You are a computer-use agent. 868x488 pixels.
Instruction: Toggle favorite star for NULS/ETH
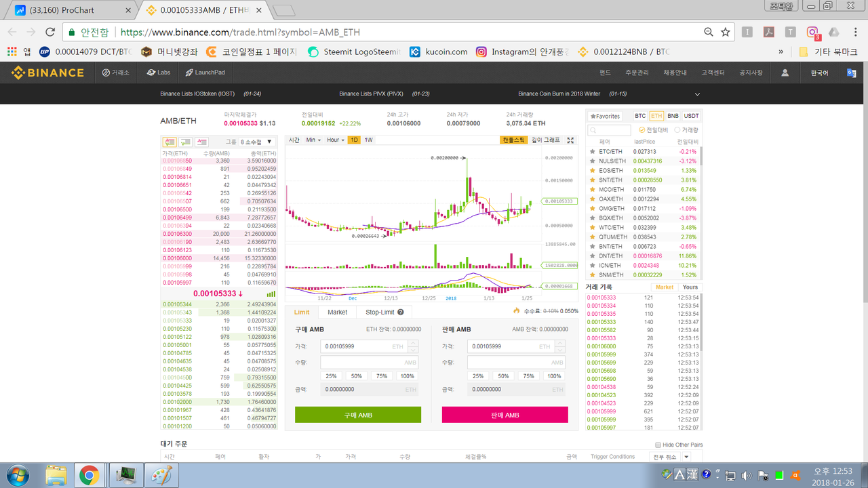point(592,161)
